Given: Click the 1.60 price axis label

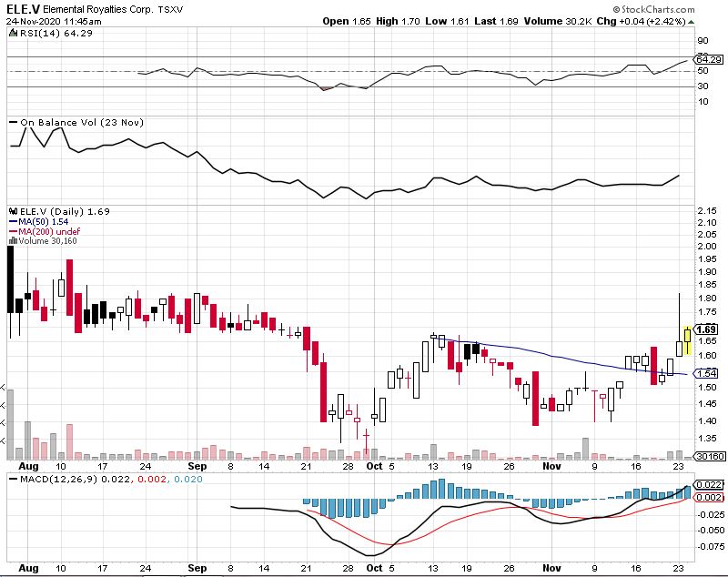Looking at the screenshot, I should click(x=707, y=356).
